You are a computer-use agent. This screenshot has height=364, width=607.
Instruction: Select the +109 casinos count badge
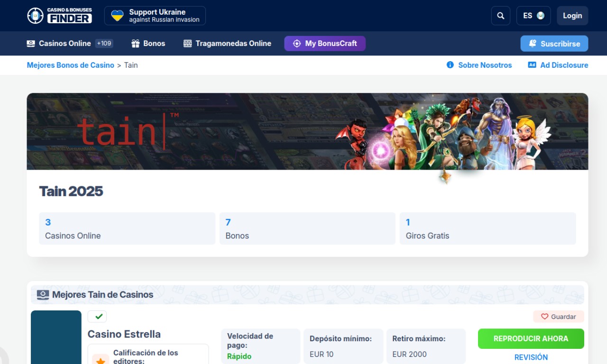[104, 44]
